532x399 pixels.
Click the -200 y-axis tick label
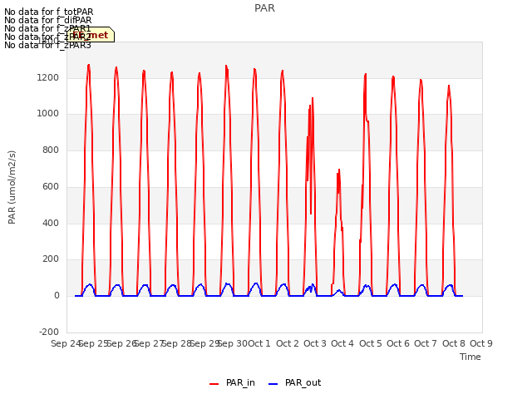click(x=49, y=332)
